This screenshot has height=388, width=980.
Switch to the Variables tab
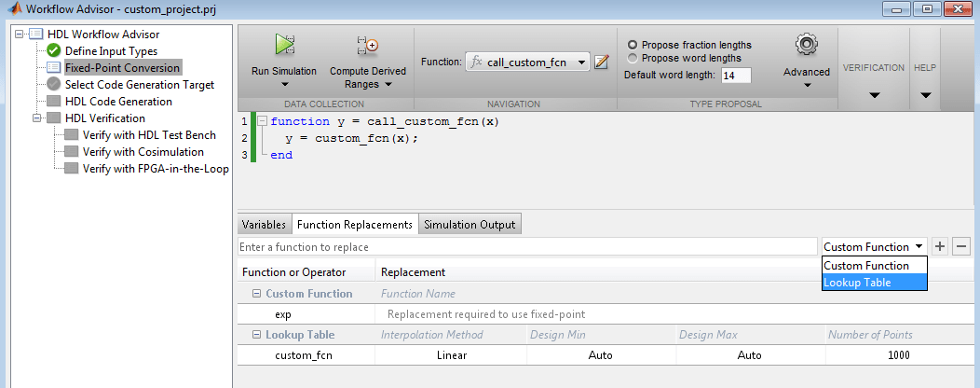264,225
